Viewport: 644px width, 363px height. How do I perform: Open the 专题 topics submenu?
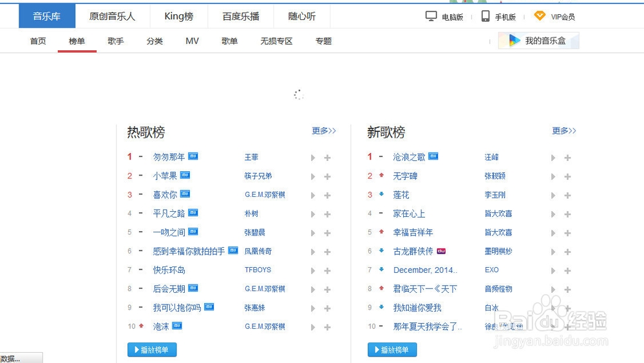tap(324, 41)
